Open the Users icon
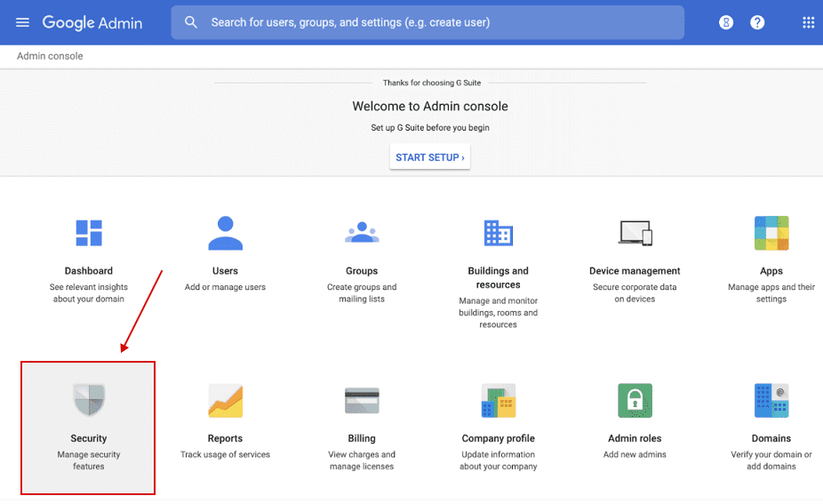The width and height of the screenshot is (823, 504). click(225, 233)
